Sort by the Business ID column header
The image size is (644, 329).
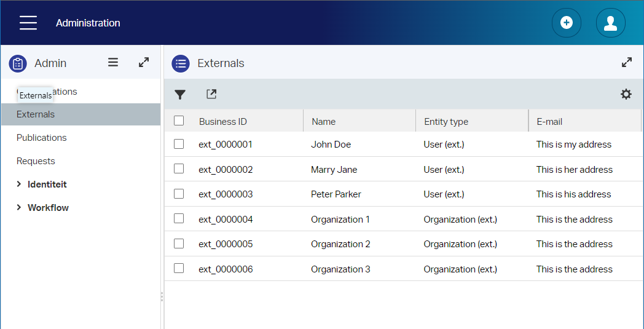[x=223, y=122]
